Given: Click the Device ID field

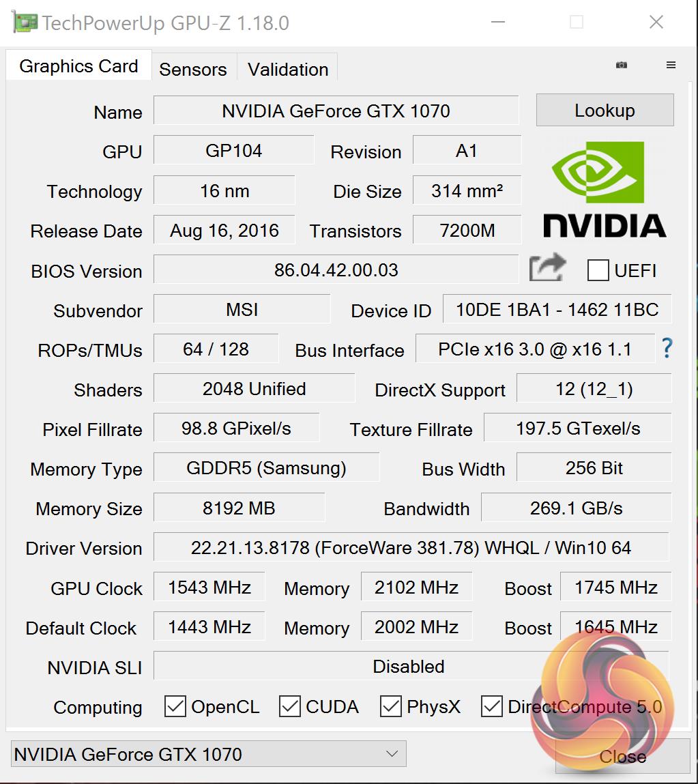Looking at the screenshot, I should pyautogui.click(x=557, y=310).
